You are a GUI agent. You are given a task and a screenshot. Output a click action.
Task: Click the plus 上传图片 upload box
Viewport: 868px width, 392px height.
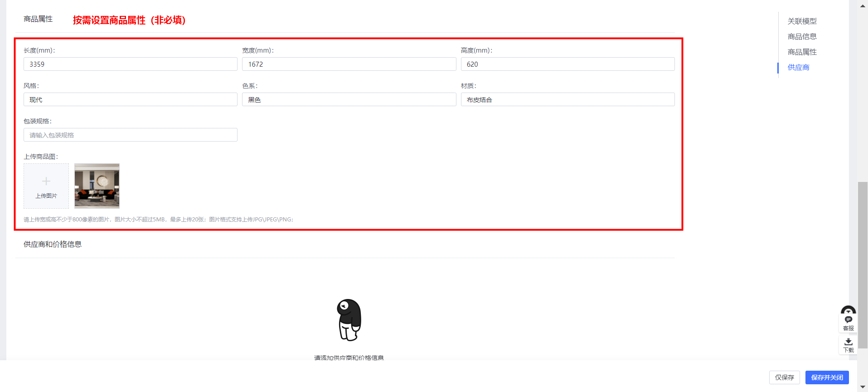(46, 186)
